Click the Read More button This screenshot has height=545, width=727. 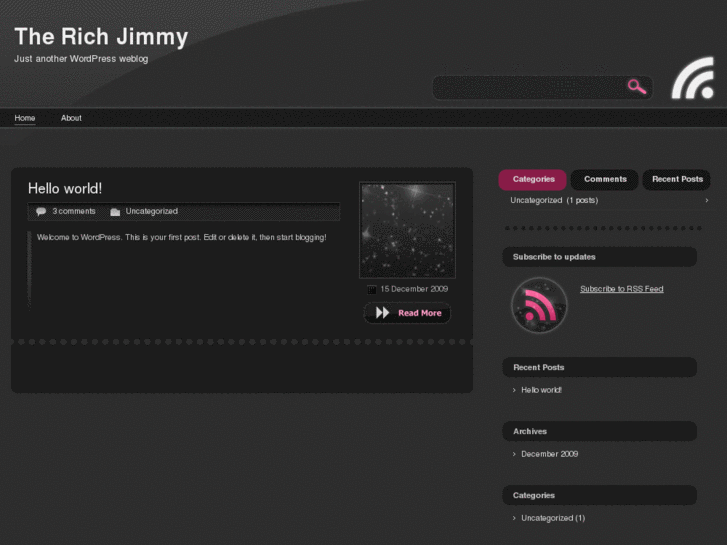pos(407,313)
